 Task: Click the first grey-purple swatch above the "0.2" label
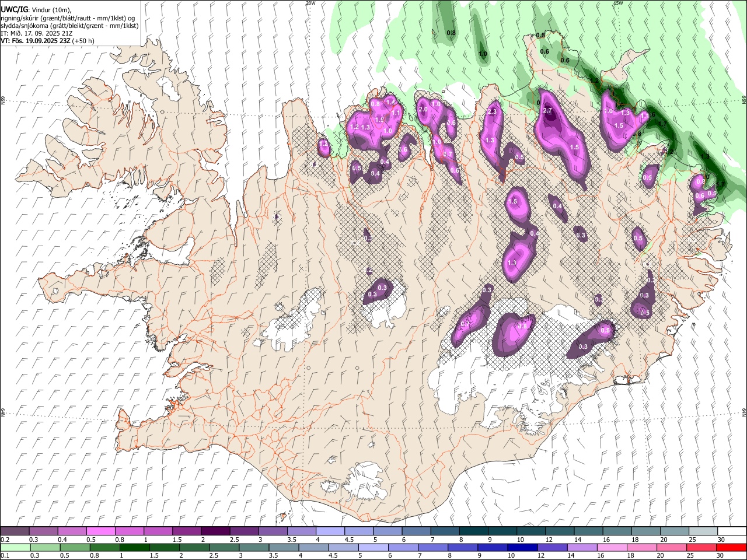(15, 531)
